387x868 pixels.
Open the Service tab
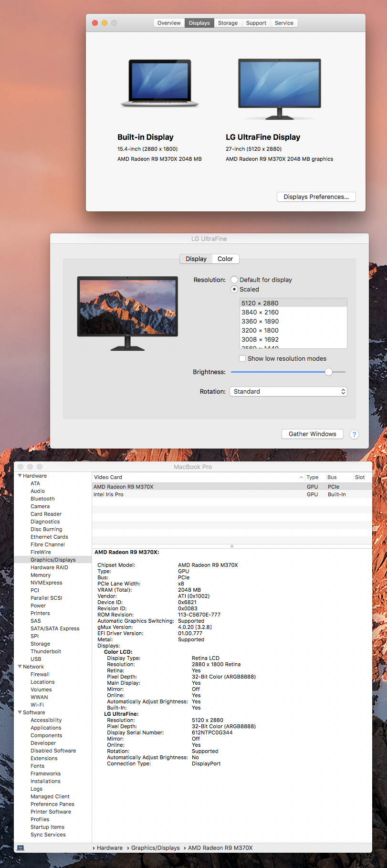pyautogui.click(x=284, y=23)
